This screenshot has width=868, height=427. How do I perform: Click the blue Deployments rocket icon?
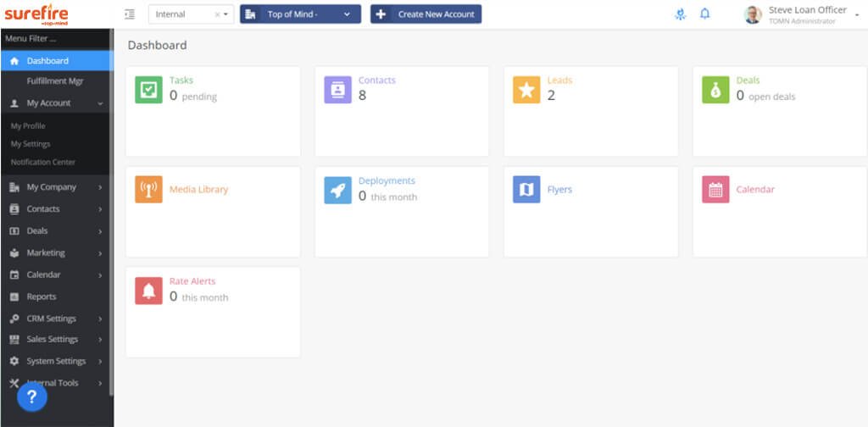337,190
